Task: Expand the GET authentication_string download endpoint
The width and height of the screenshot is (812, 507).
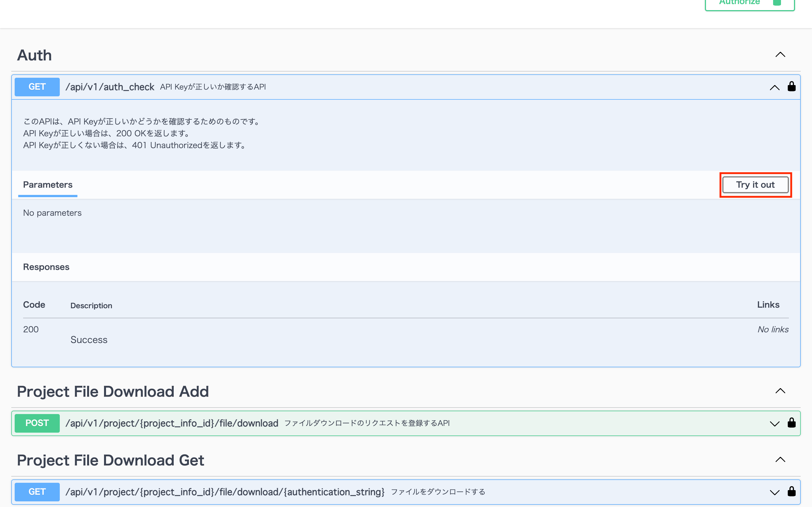Action: point(775,493)
